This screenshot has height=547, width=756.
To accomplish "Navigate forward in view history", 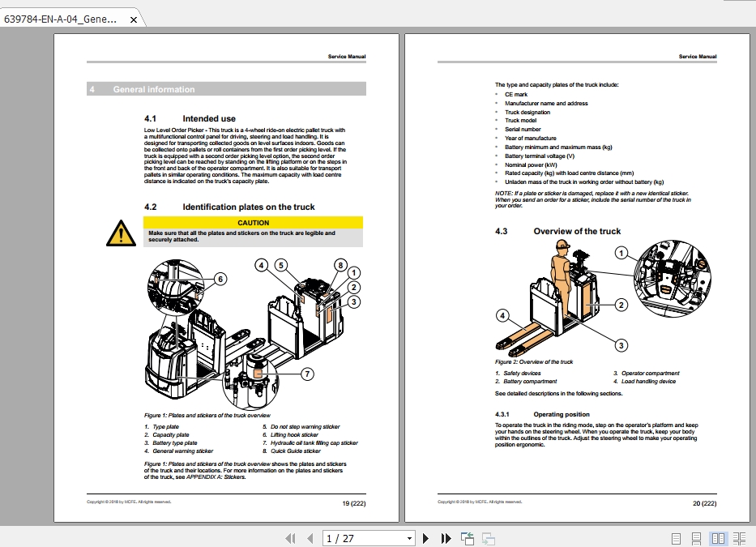I will (487, 537).
